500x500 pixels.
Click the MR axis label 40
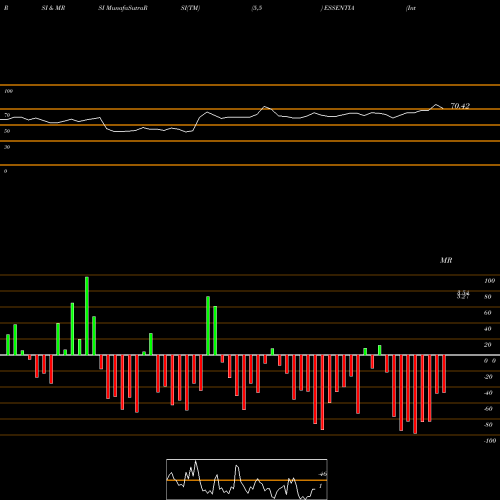(488, 329)
